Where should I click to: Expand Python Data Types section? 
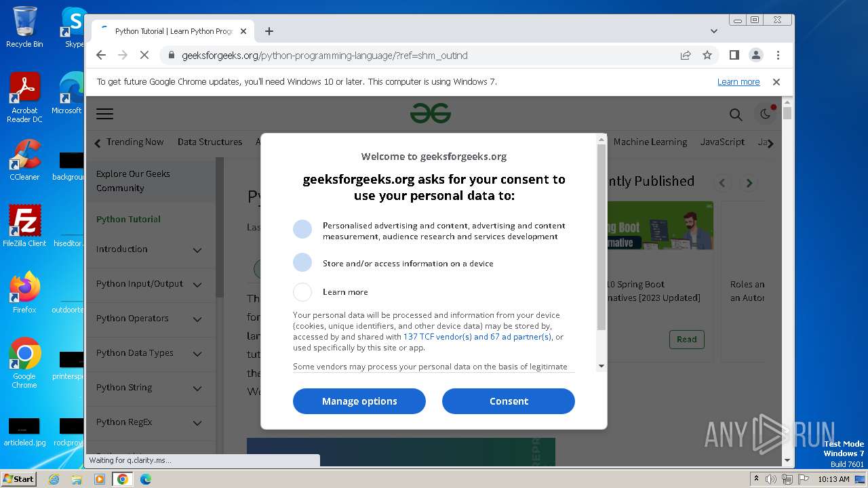pos(151,354)
